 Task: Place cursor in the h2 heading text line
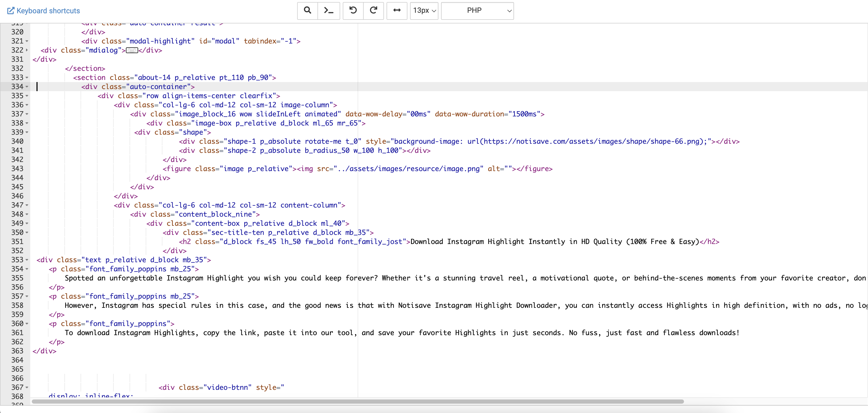[539, 242]
